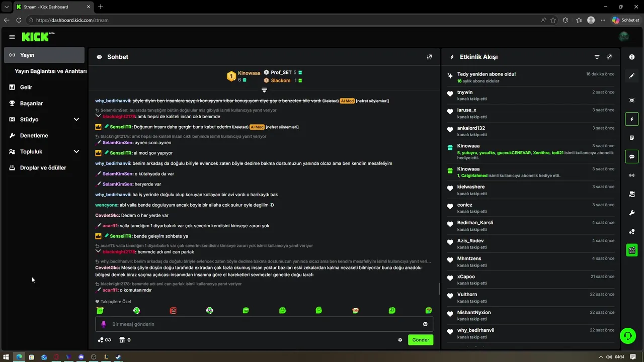Pop out the Etkinlik Akışı panel
Screen dimensions: 644x362
(x=609, y=57)
